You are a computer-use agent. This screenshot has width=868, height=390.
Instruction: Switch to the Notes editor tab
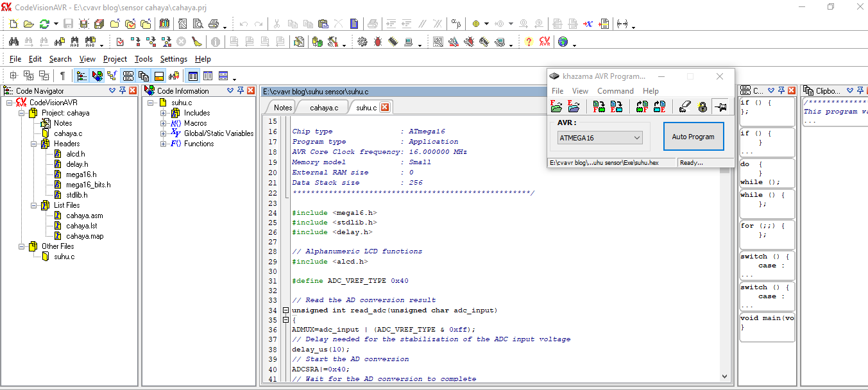283,107
